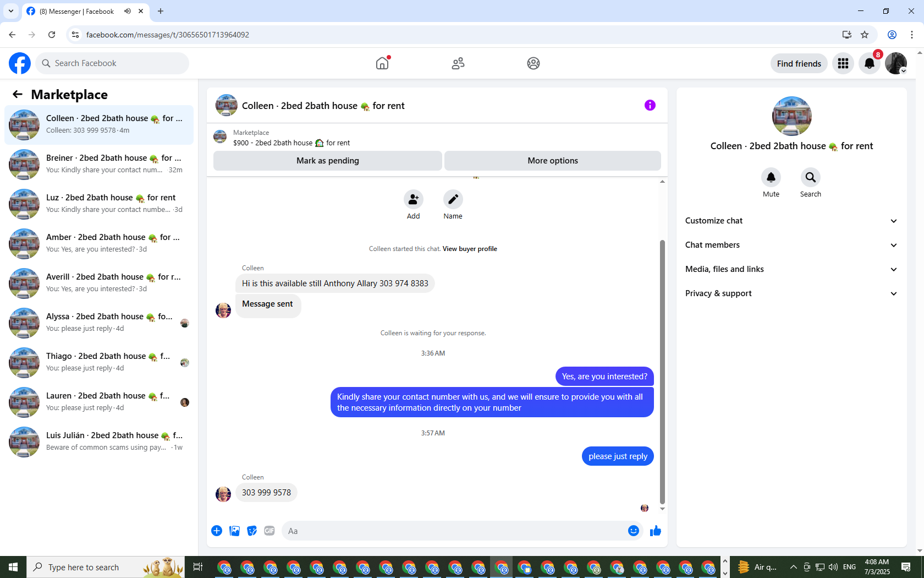Open Alyssa's conversation in the list
Screen dimensions: 924x578
click(99, 323)
